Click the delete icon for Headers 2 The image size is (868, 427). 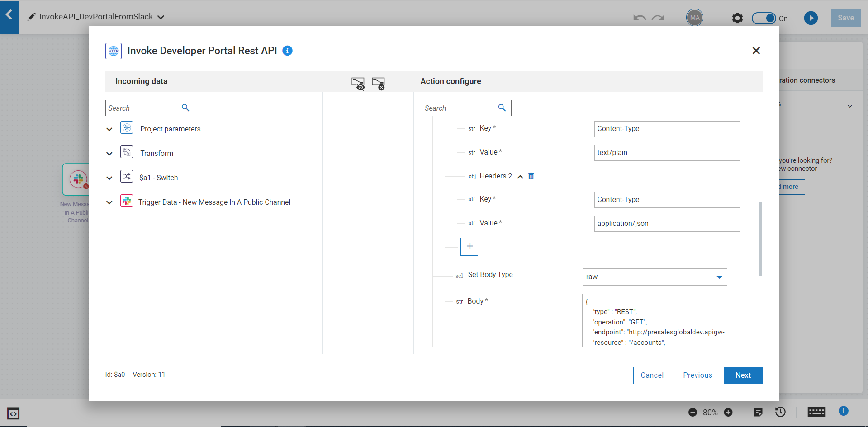(531, 176)
